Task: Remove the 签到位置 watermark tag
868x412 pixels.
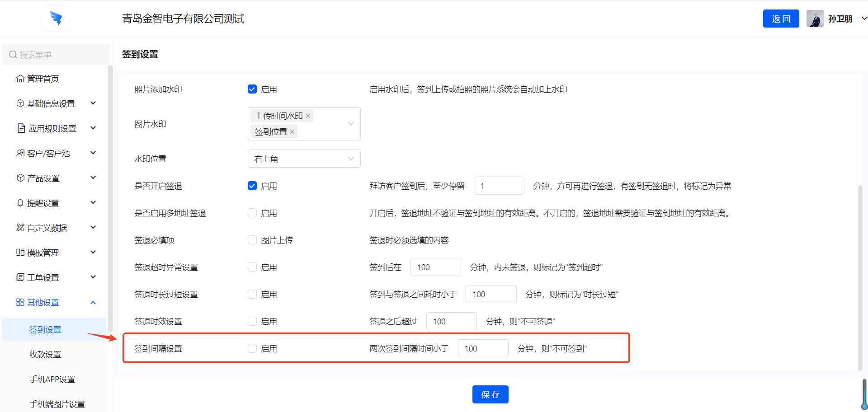Action: (292, 132)
